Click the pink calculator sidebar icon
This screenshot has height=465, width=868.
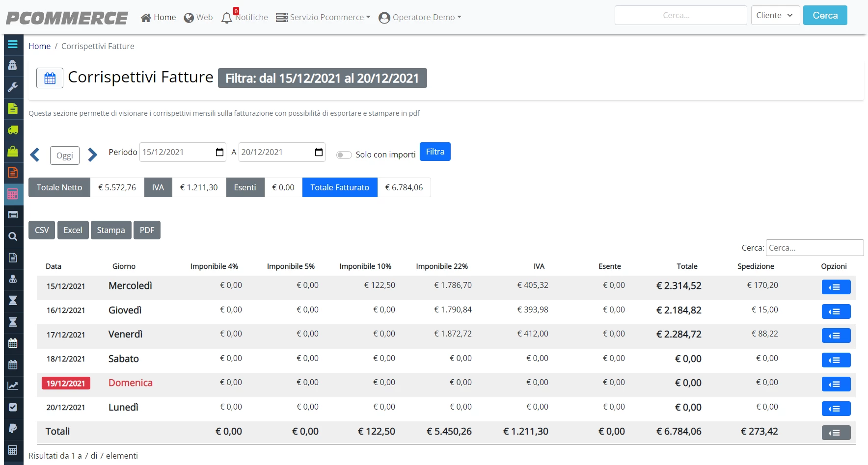(x=13, y=194)
